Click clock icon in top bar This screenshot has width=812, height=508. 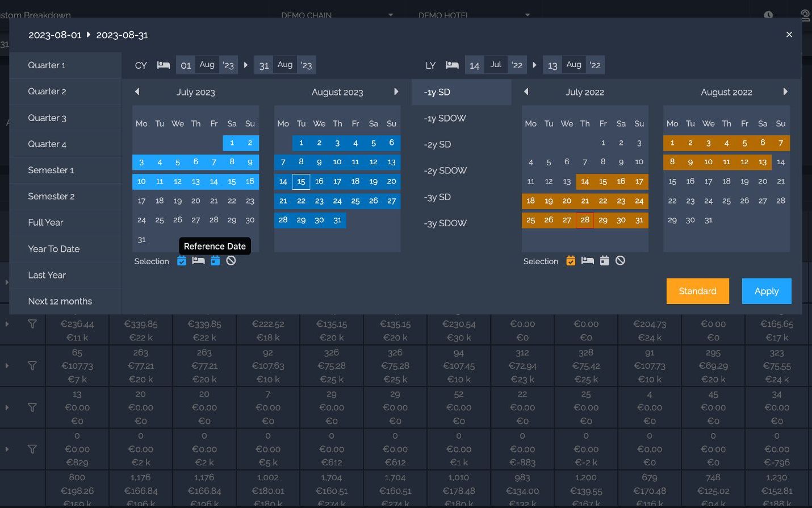pos(768,15)
